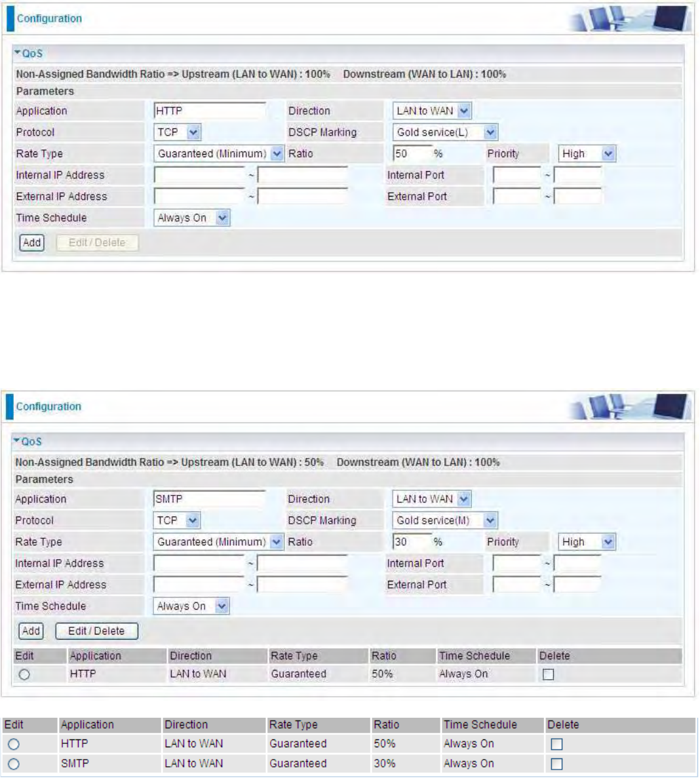
Task: Open Time Schedule dropdown in the HTTP application panel
Action: [191, 218]
